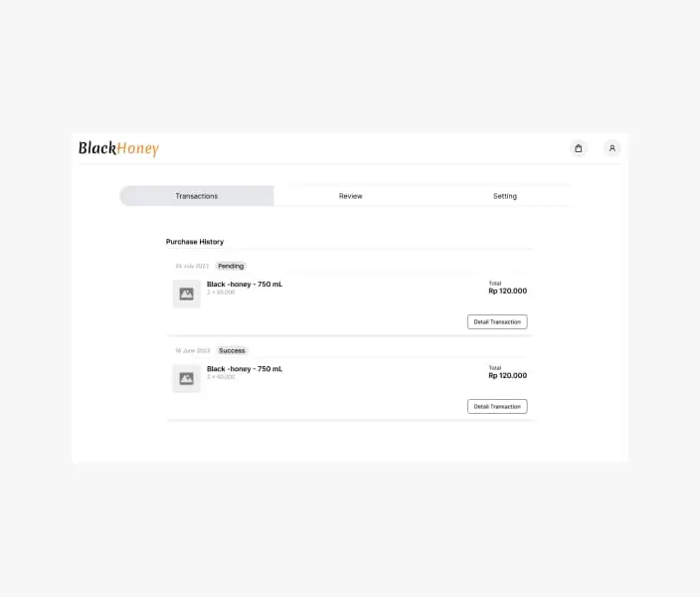Select the Transactions tab
This screenshot has height=597, width=700.
[x=197, y=196]
